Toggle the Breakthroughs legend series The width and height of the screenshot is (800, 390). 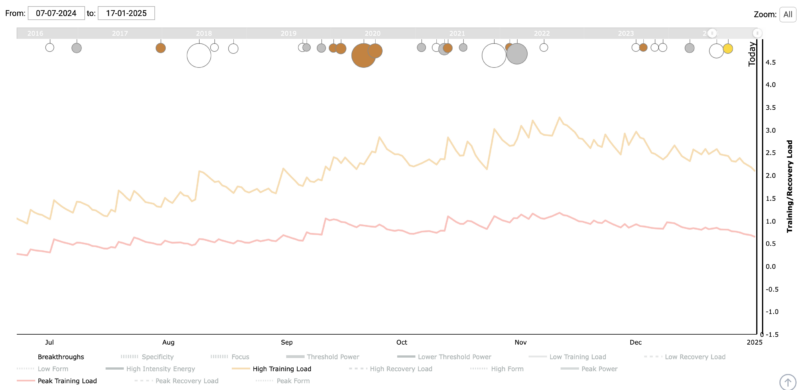coord(61,357)
